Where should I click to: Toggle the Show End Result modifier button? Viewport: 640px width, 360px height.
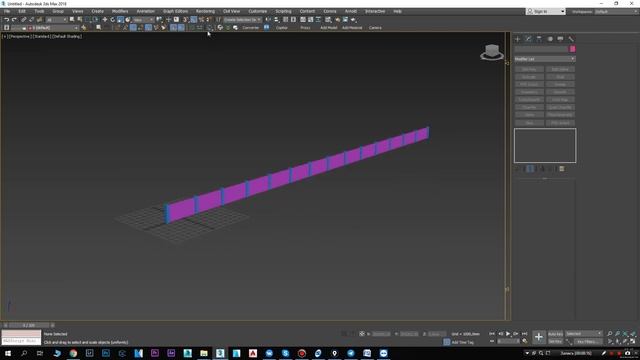(x=530, y=169)
